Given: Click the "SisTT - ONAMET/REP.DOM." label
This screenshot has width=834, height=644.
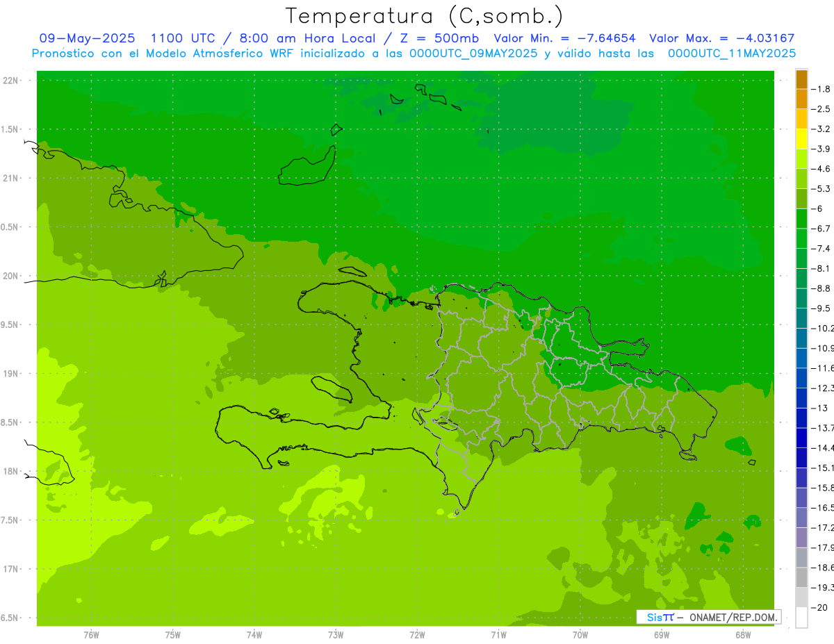Looking at the screenshot, I should point(708,617).
